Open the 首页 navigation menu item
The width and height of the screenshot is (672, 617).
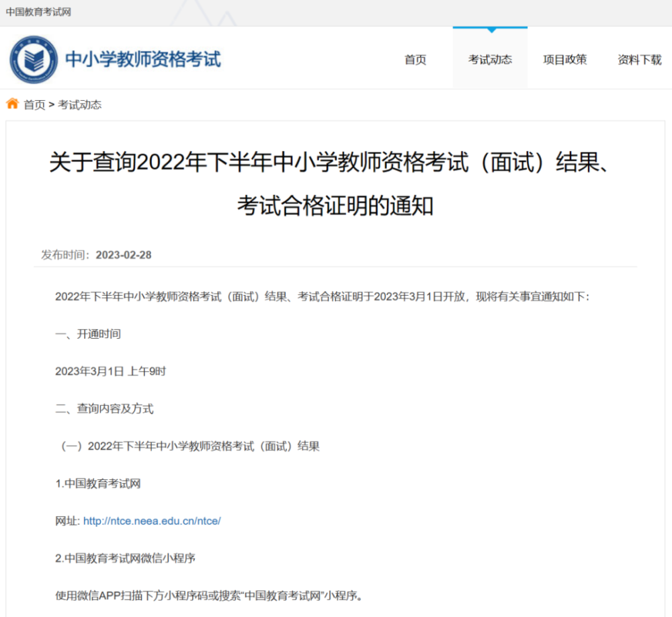(x=415, y=60)
